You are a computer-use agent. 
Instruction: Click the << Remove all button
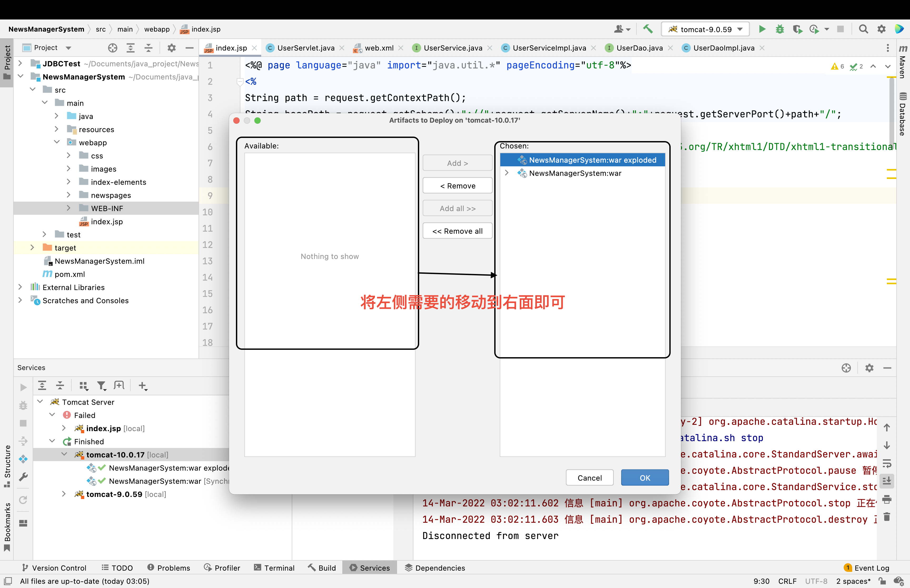coord(457,231)
